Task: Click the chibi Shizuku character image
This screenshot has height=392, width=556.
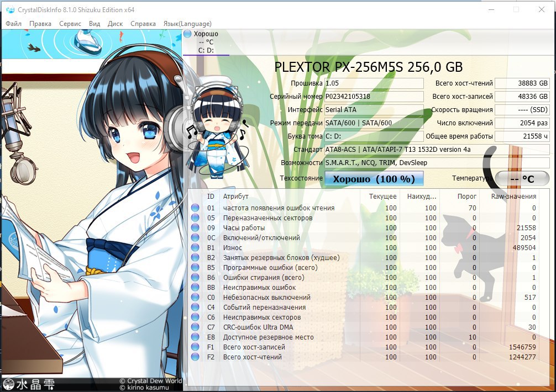Action: click(x=217, y=128)
